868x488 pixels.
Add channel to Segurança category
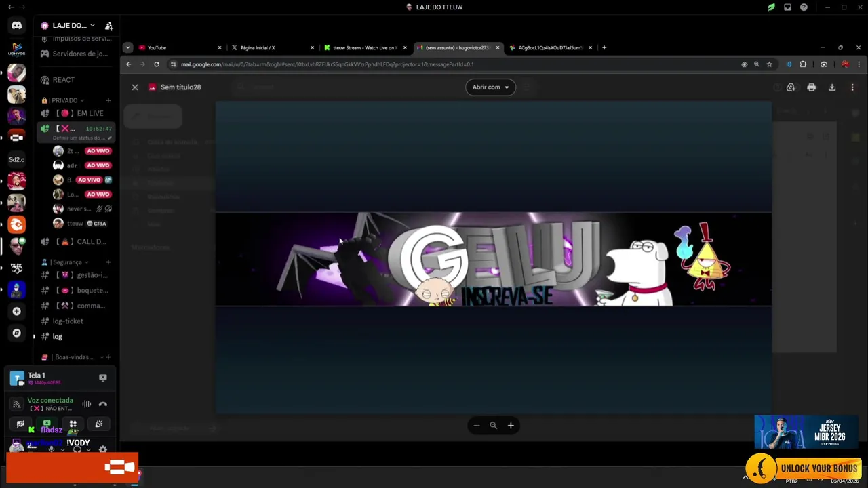pos(108,262)
